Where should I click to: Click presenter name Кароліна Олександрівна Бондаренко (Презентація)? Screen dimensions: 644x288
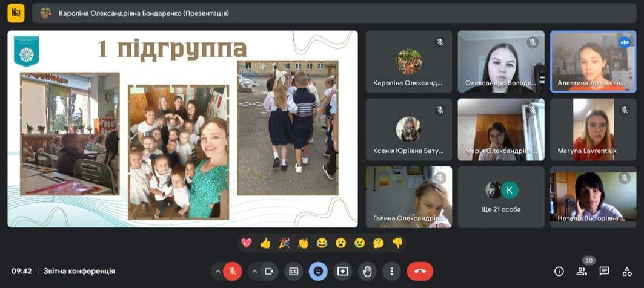point(144,13)
